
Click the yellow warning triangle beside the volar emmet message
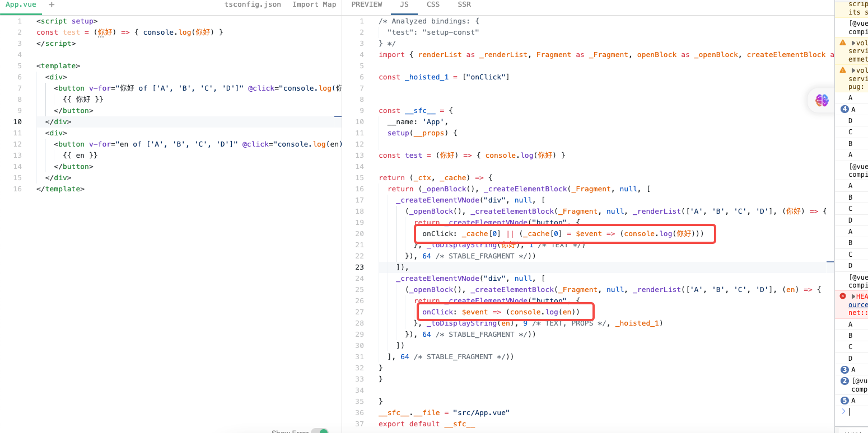click(x=843, y=42)
